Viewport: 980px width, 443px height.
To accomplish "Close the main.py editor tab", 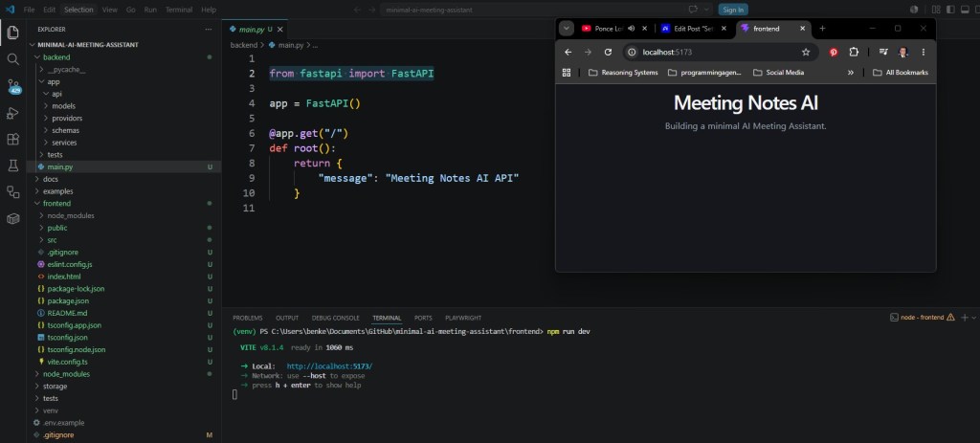I will pos(280,30).
